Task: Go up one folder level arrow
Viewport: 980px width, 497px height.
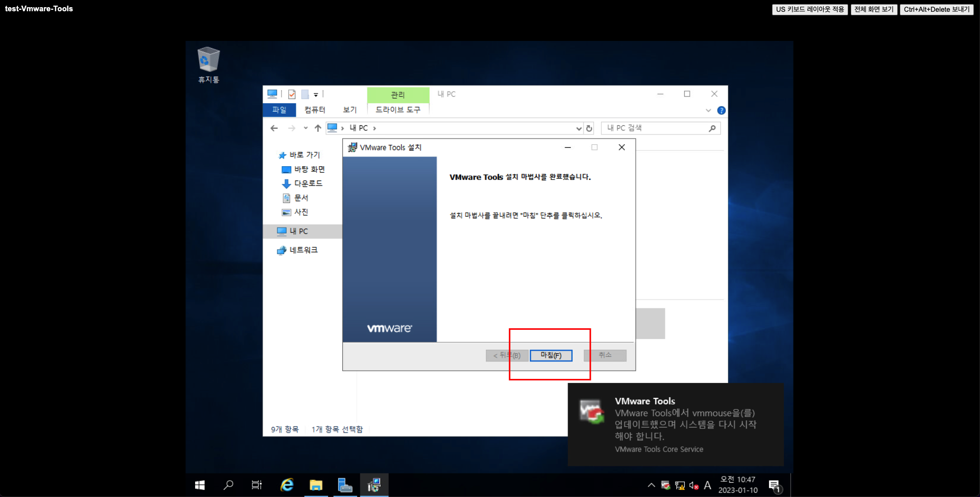Action: click(318, 128)
